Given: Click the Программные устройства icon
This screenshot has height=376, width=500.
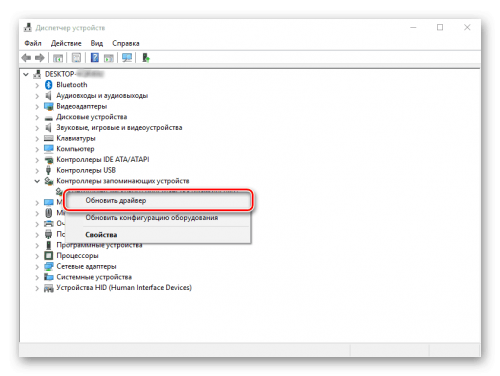Looking at the screenshot, I should (49, 245).
